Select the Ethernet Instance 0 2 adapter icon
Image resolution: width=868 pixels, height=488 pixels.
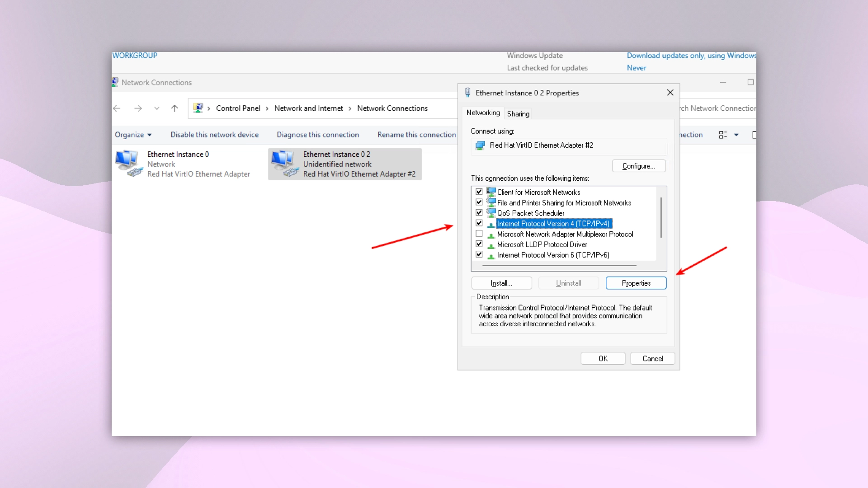coord(283,163)
